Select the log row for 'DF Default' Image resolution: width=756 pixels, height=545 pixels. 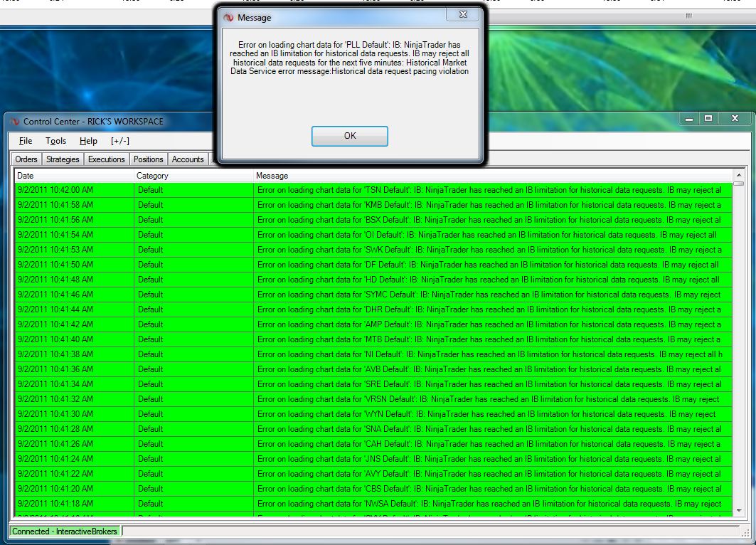pyautogui.click(x=373, y=265)
